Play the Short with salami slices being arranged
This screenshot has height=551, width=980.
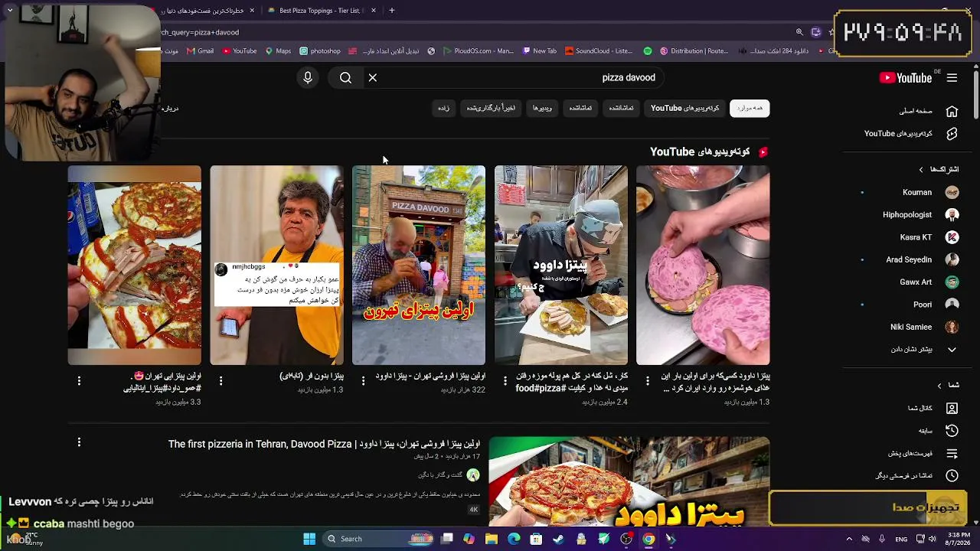[x=703, y=265]
